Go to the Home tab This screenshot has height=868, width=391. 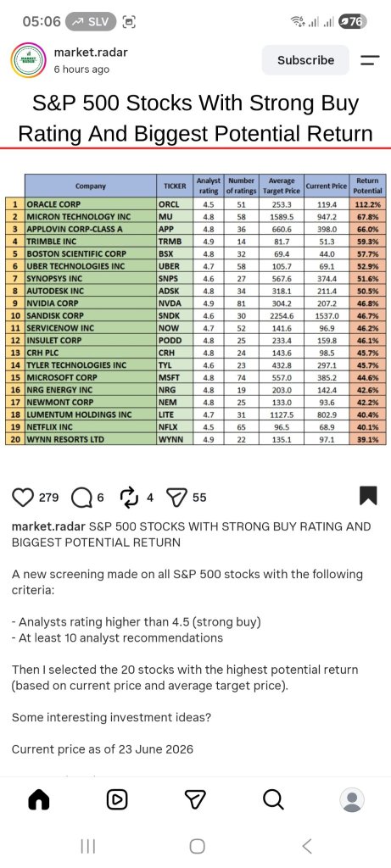39,799
